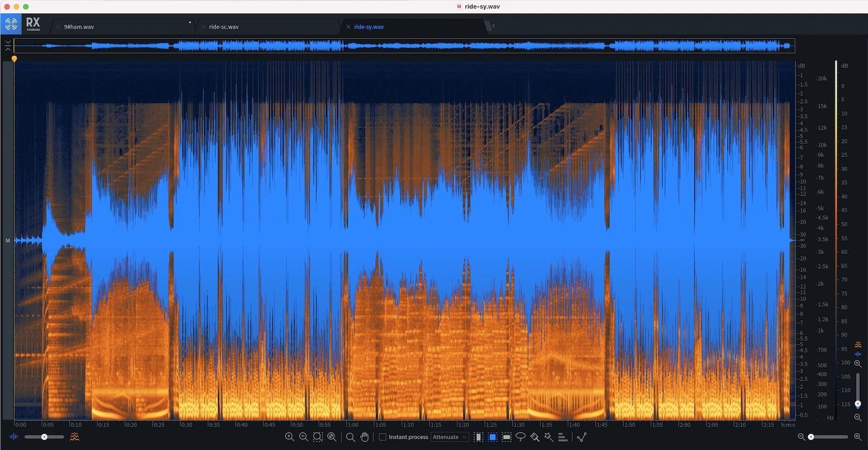Viewport: 868px width, 450px height.
Task: Choose the Brush selection tool
Action: [x=534, y=437]
